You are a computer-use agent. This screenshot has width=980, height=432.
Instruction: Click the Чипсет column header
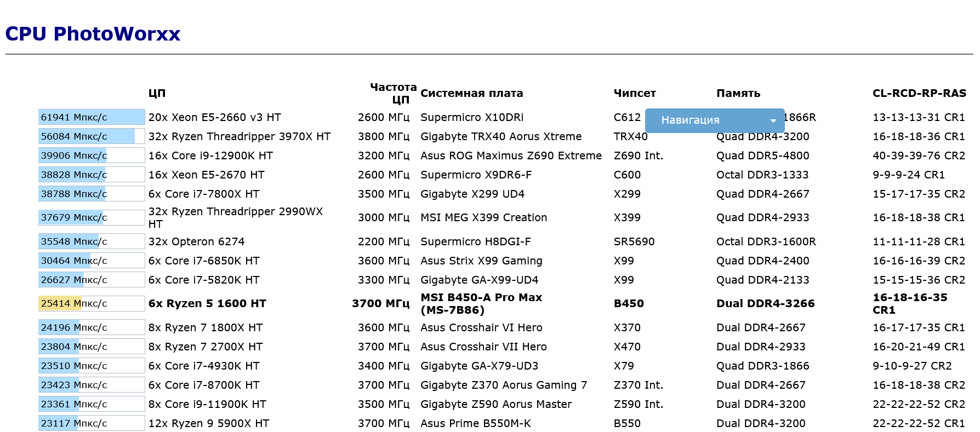point(635,93)
